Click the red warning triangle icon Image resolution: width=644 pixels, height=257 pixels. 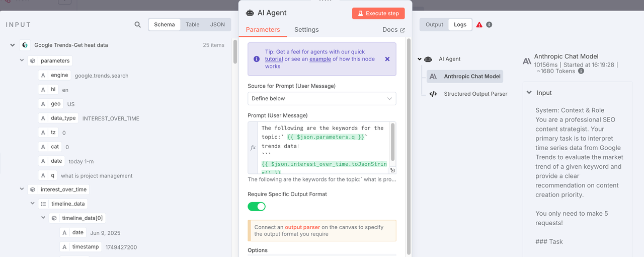tap(479, 25)
